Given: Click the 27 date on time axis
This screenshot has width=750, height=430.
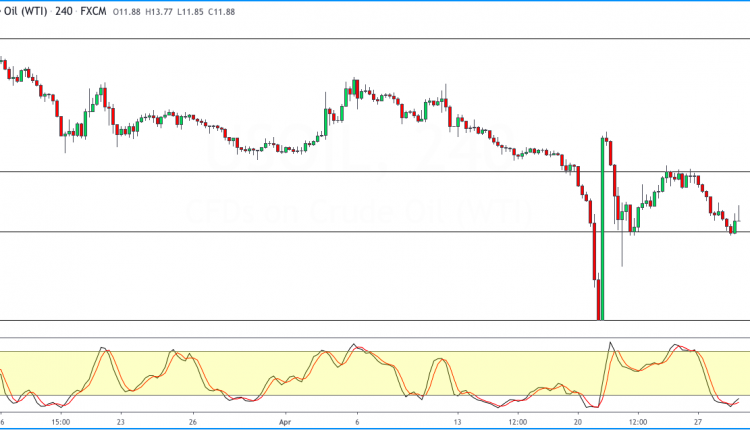Looking at the screenshot, I should point(700,422).
